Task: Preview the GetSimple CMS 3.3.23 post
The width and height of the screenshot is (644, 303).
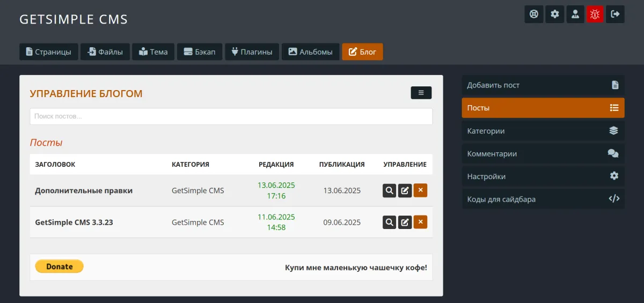Action: pos(390,222)
